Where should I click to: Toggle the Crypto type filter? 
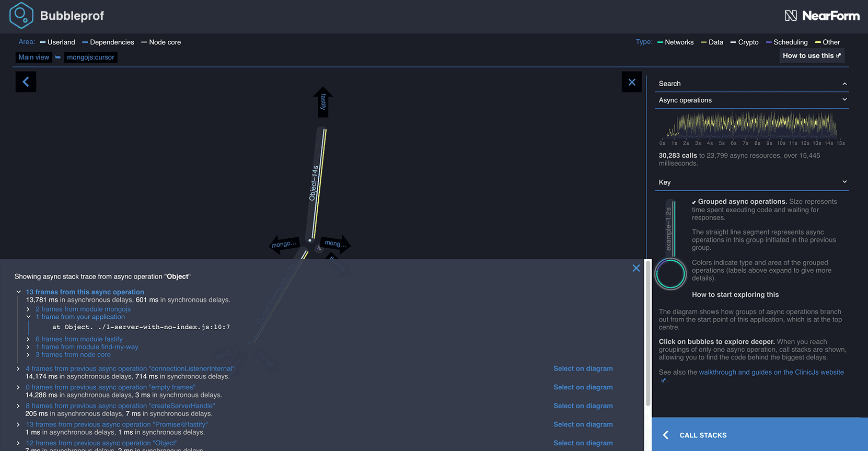click(x=745, y=42)
